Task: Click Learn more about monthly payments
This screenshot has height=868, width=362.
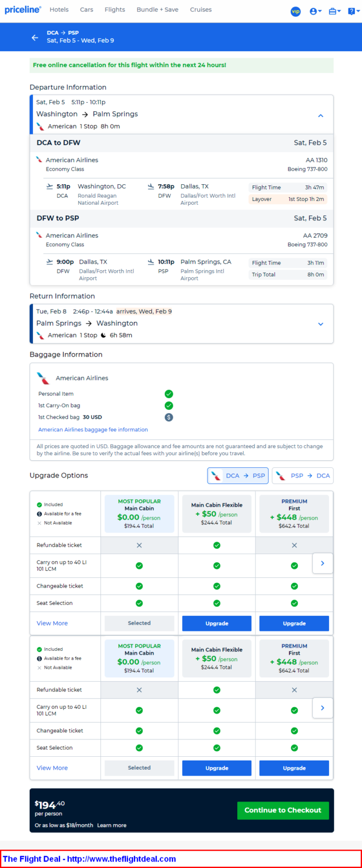Action: 112,825
